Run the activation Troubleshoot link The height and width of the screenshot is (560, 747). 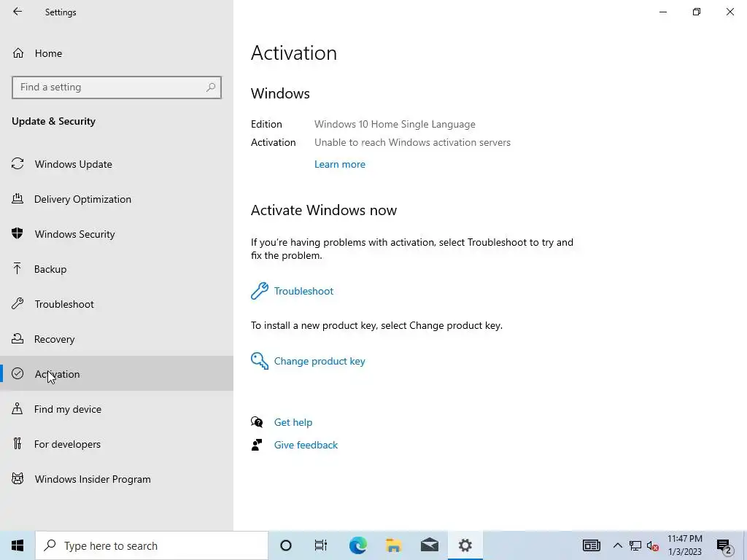303,291
